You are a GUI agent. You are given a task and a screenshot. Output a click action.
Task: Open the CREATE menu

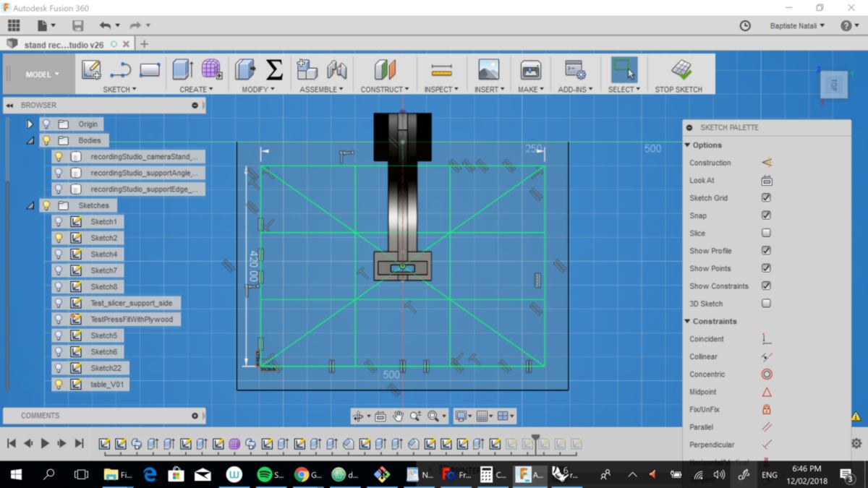[196, 90]
